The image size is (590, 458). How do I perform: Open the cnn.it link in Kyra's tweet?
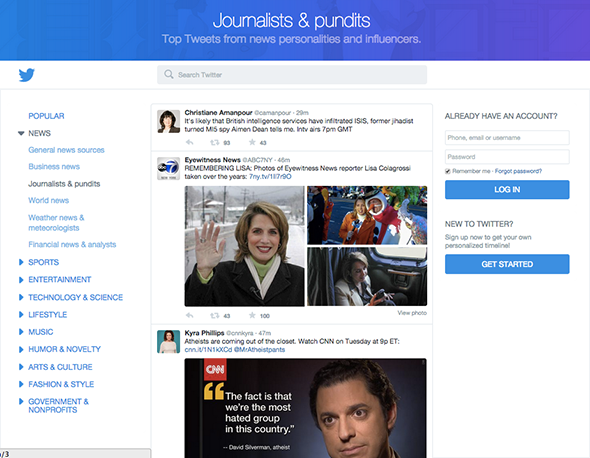pyautogui.click(x=208, y=350)
